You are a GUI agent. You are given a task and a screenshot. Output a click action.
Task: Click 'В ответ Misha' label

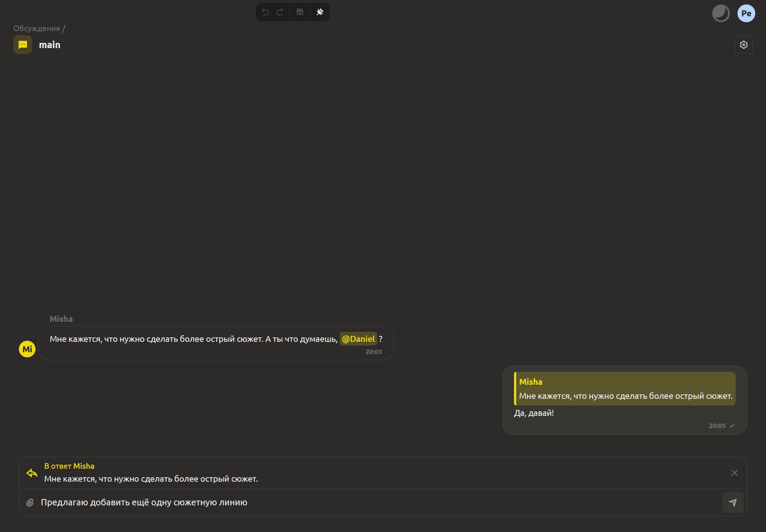[x=69, y=466]
